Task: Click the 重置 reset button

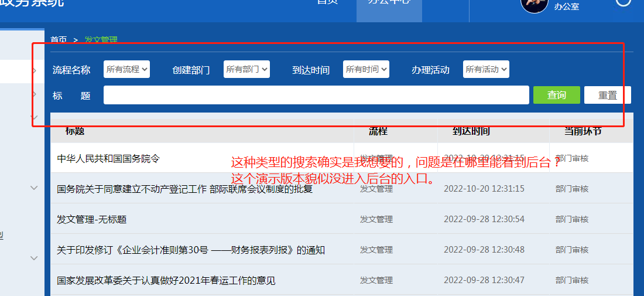Action: [x=608, y=95]
